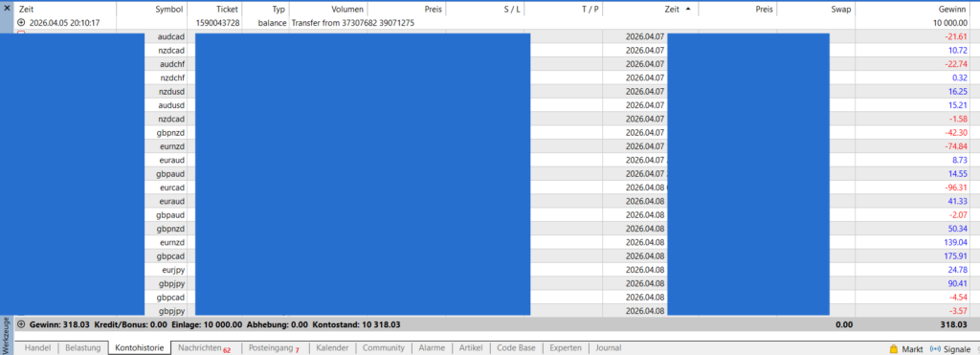
Task: Click the 10.72 profit value
Action: pos(957,50)
